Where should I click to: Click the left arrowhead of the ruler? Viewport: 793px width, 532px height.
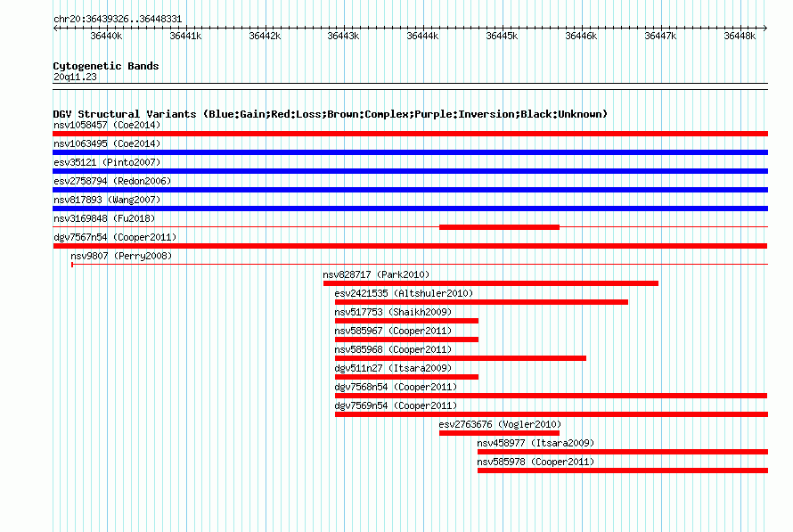click(55, 28)
